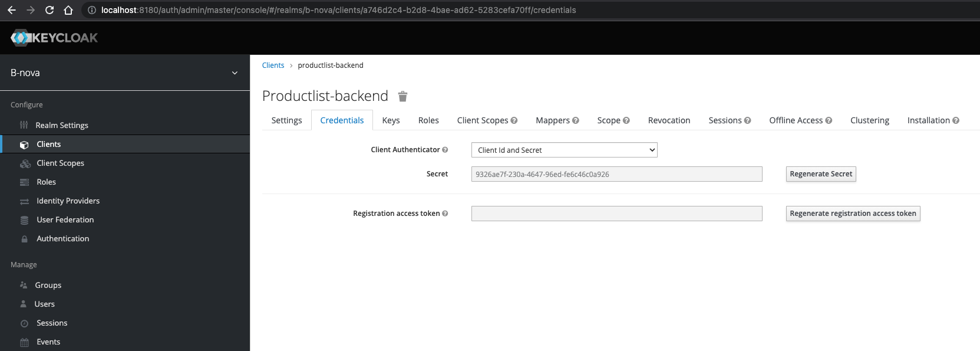Click the Groups sidebar icon
980x351 pixels.
point(24,285)
